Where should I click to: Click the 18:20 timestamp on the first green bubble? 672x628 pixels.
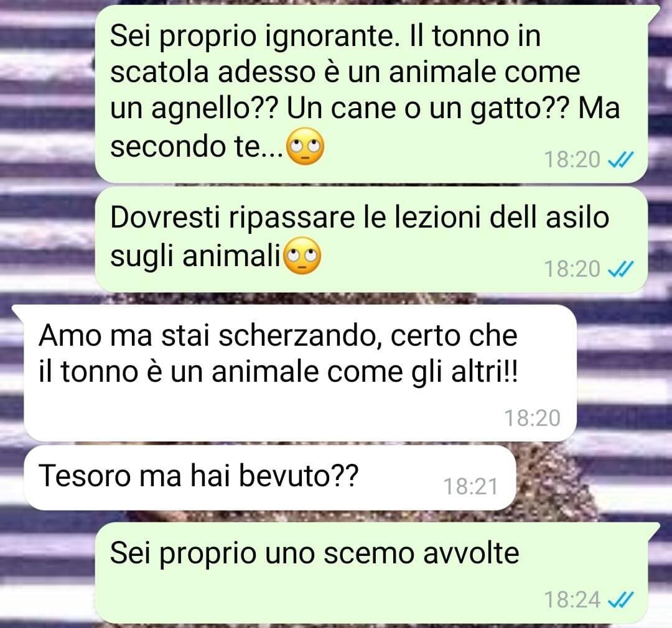pos(572,160)
